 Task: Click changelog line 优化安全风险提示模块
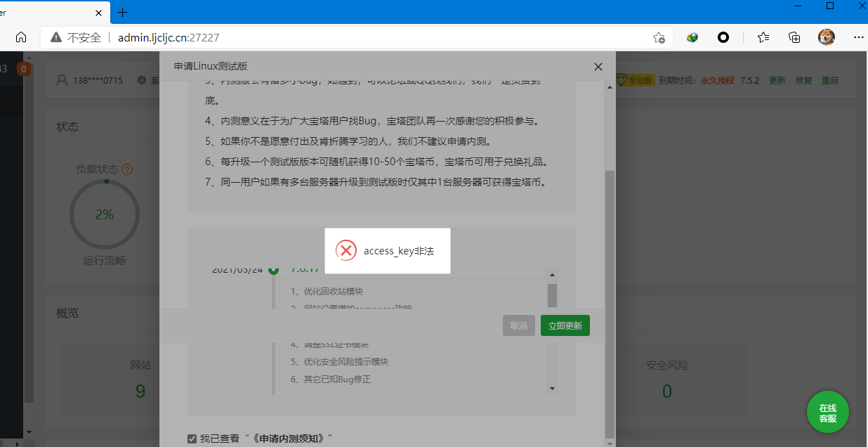pyautogui.click(x=339, y=362)
